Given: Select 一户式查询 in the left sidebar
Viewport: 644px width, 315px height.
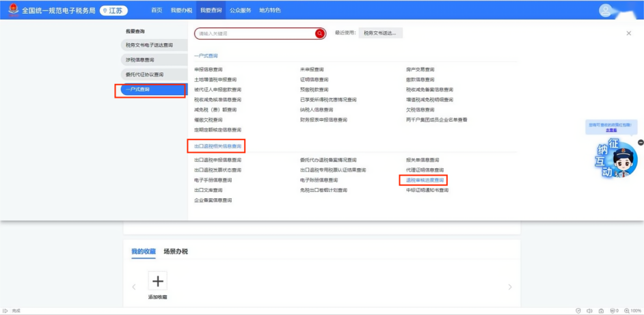Looking at the screenshot, I should coord(150,90).
